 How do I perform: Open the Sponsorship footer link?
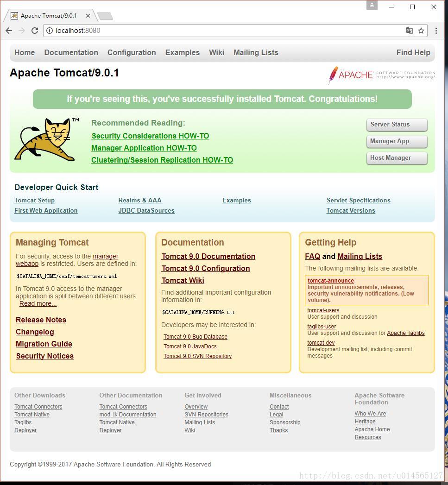tap(285, 422)
